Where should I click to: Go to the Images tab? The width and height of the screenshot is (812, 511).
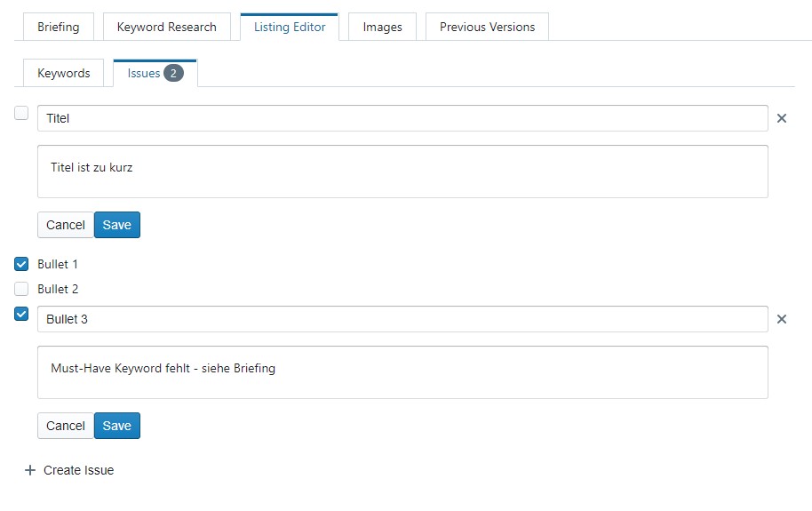pos(382,27)
